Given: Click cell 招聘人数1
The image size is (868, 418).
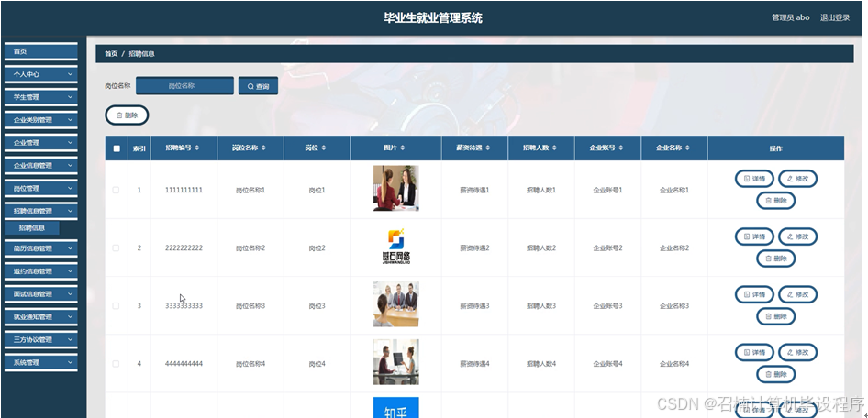Looking at the screenshot, I should click(x=540, y=190).
